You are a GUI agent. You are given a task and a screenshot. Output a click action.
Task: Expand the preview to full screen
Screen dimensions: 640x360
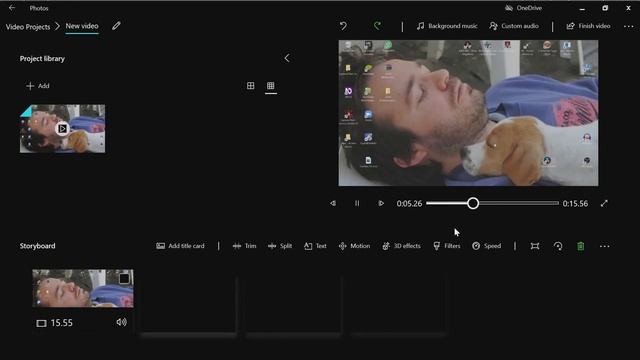point(604,203)
